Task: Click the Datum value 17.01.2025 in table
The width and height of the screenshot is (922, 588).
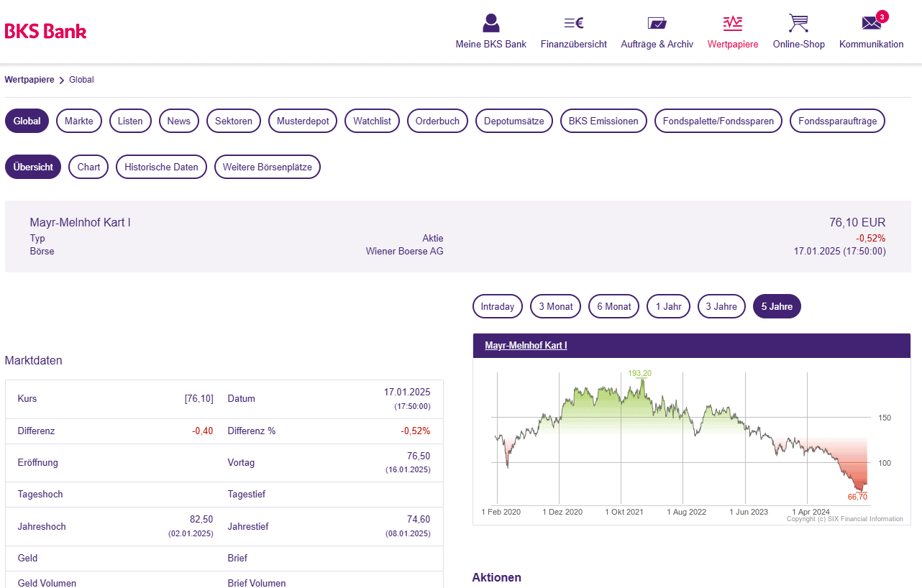Action: pyautogui.click(x=407, y=392)
